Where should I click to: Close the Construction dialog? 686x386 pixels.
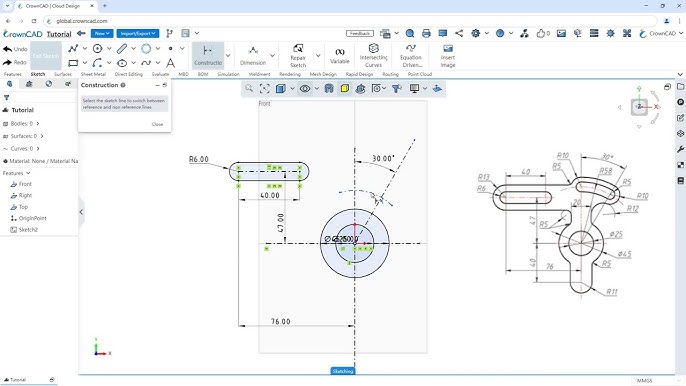[x=157, y=124]
